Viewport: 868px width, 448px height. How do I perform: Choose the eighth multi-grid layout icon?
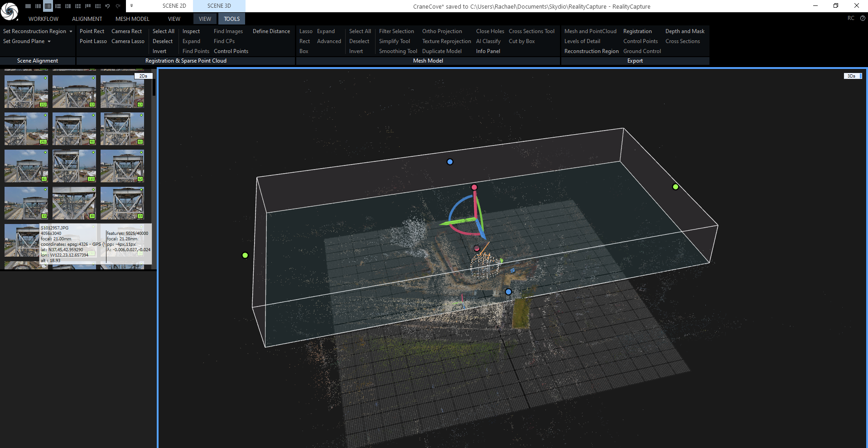click(98, 6)
